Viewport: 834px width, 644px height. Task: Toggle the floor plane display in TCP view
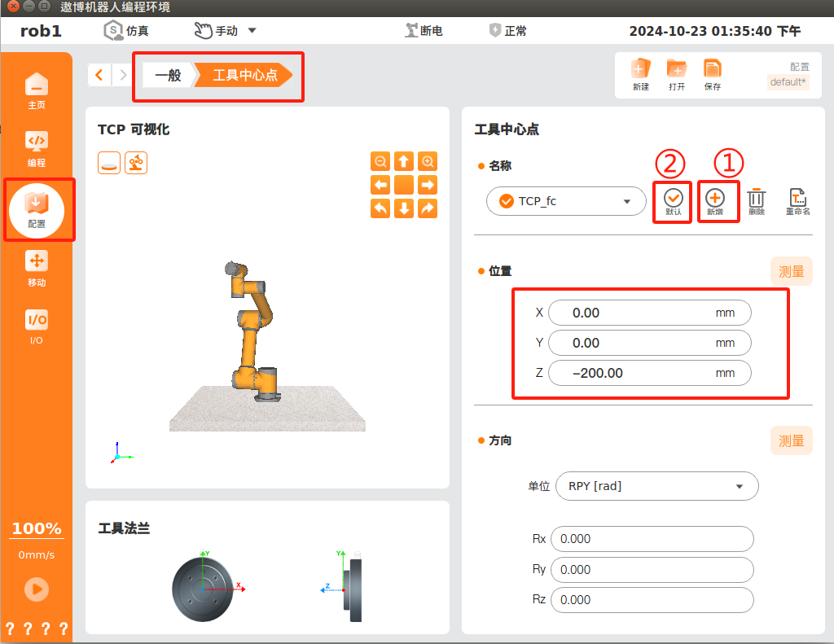(109, 163)
